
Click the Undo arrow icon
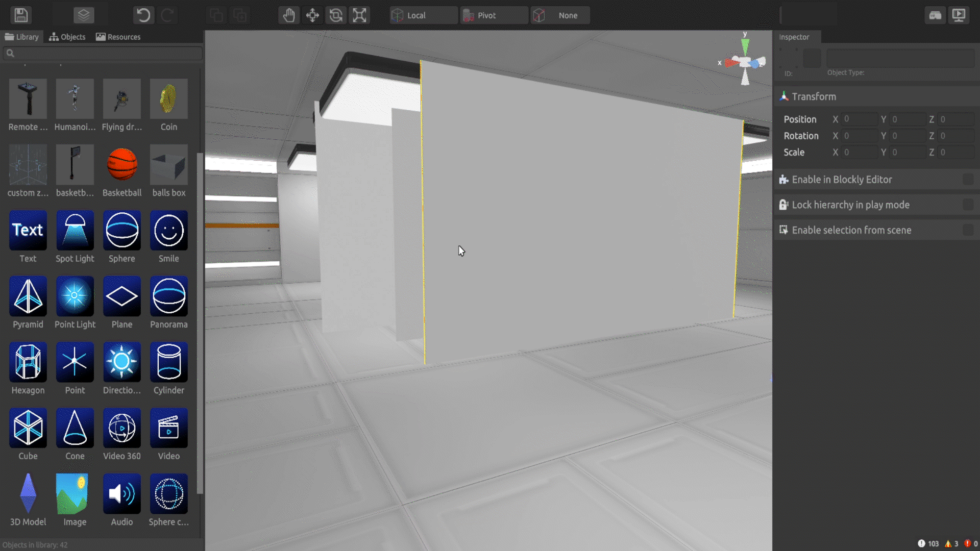[143, 15]
